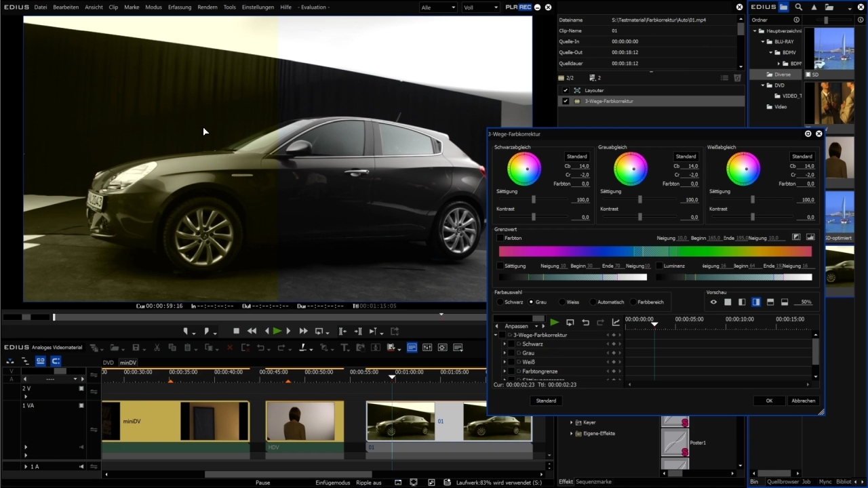Play the clip in the preview monitor
Image resolution: width=868 pixels, height=488 pixels.
[x=277, y=331]
